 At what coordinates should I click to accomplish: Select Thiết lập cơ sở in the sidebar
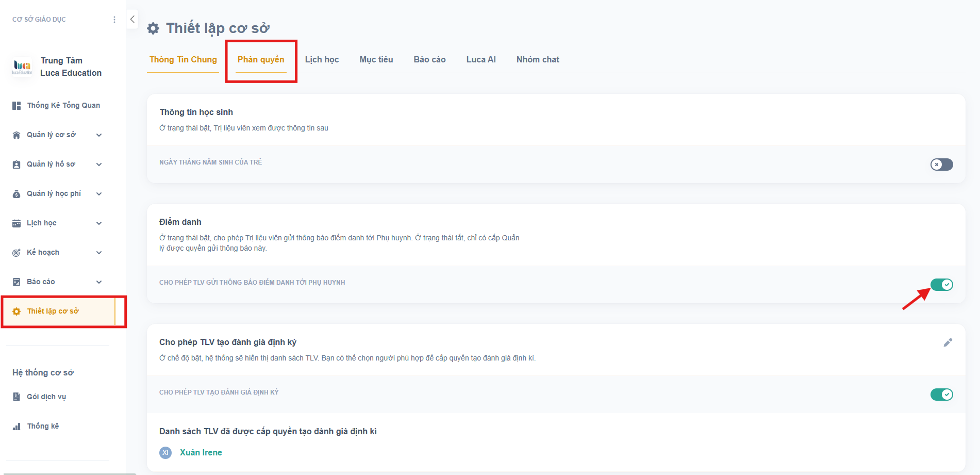click(53, 311)
